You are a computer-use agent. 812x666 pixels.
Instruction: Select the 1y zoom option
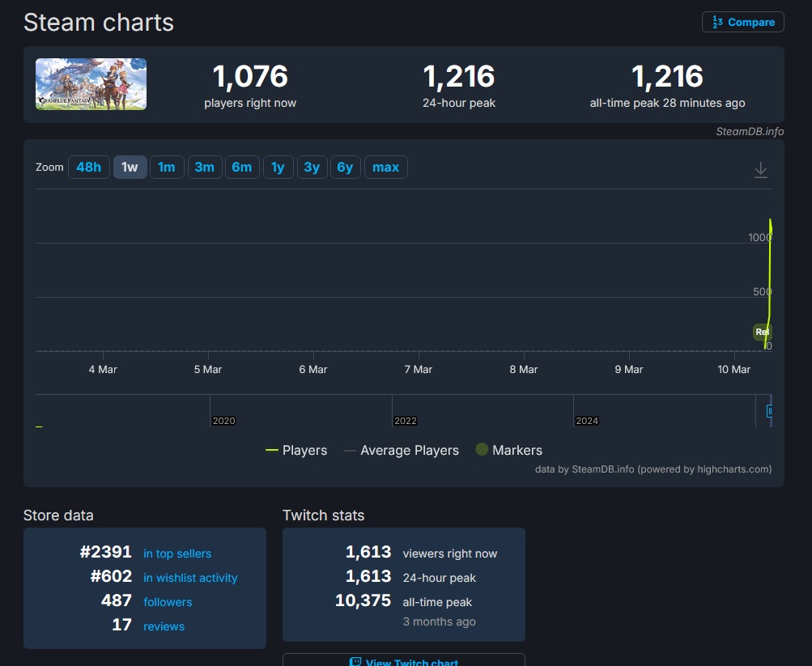(278, 168)
